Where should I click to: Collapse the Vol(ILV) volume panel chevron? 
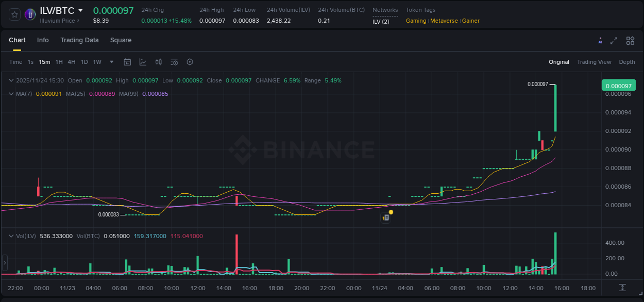[x=11, y=234]
